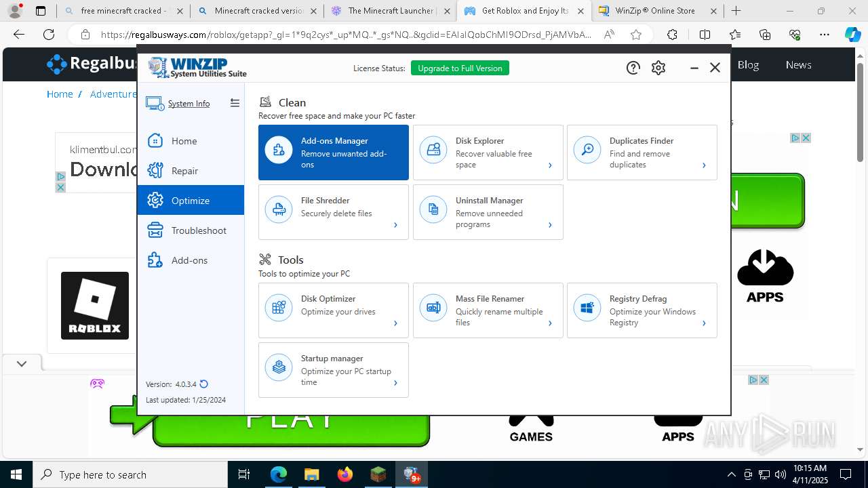
Task: Open the System Info link
Action: click(x=189, y=104)
